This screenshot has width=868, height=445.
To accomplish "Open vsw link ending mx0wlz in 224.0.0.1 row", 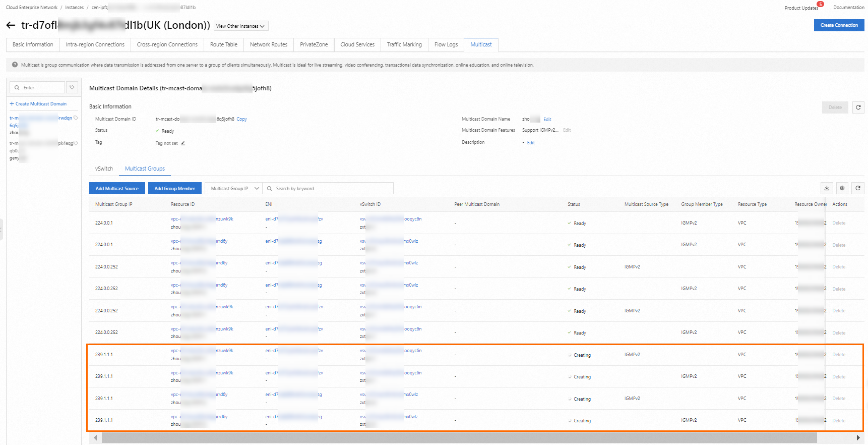I will coord(389,241).
